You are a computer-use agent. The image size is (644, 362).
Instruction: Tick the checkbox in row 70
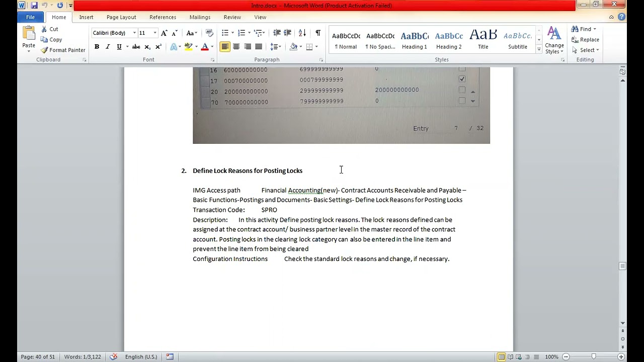[462, 101]
